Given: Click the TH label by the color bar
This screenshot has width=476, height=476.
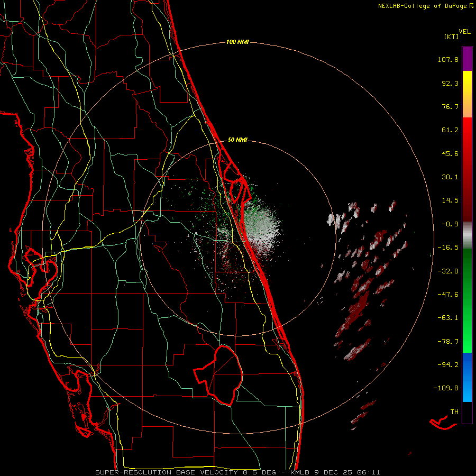Looking at the screenshot, I should [454, 412].
